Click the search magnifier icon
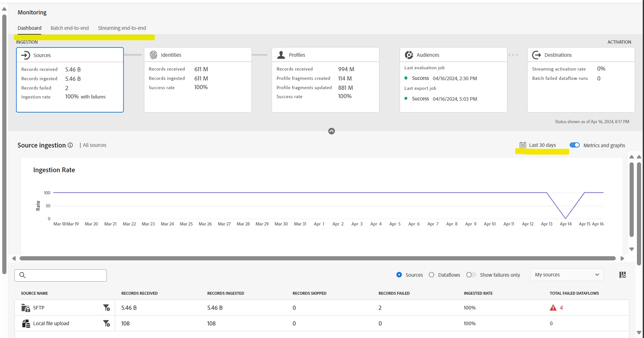Image resolution: width=644 pixels, height=338 pixels. point(22,275)
